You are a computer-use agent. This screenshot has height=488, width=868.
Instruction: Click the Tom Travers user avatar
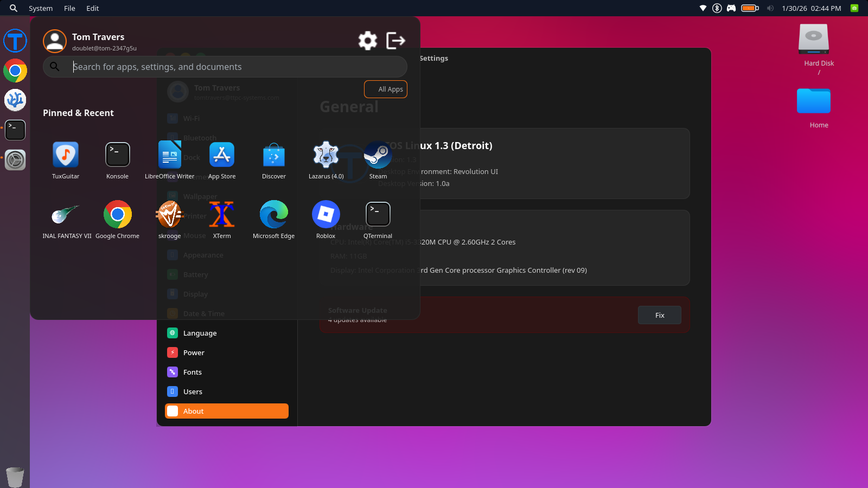pyautogui.click(x=55, y=41)
